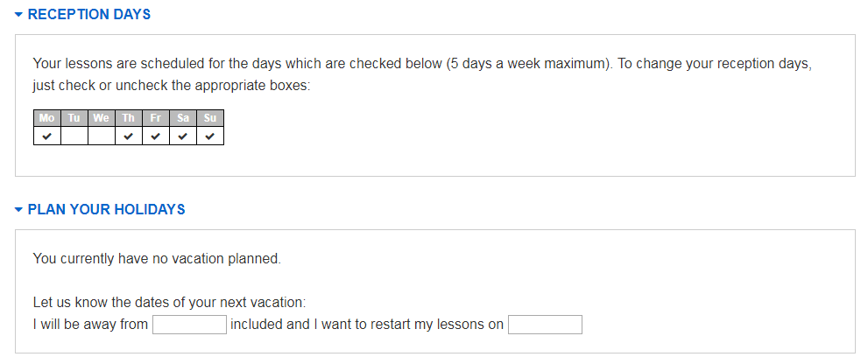Viewport: 868px width, 364px height.
Task: Click the PLAN YOUR HOLIDAYS heading text
Action: point(106,210)
